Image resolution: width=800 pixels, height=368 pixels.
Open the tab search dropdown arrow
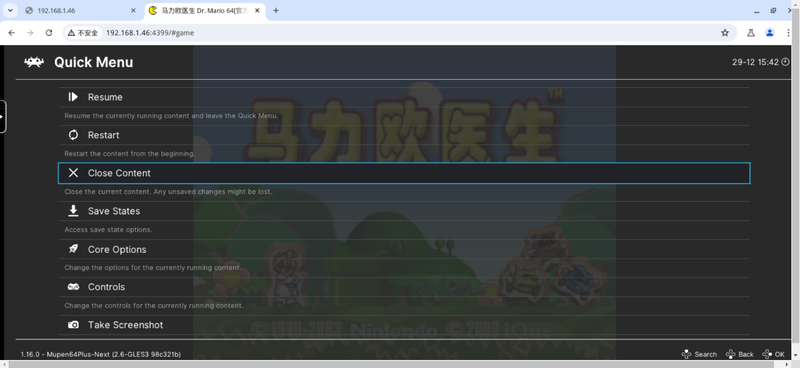coord(10,10)
